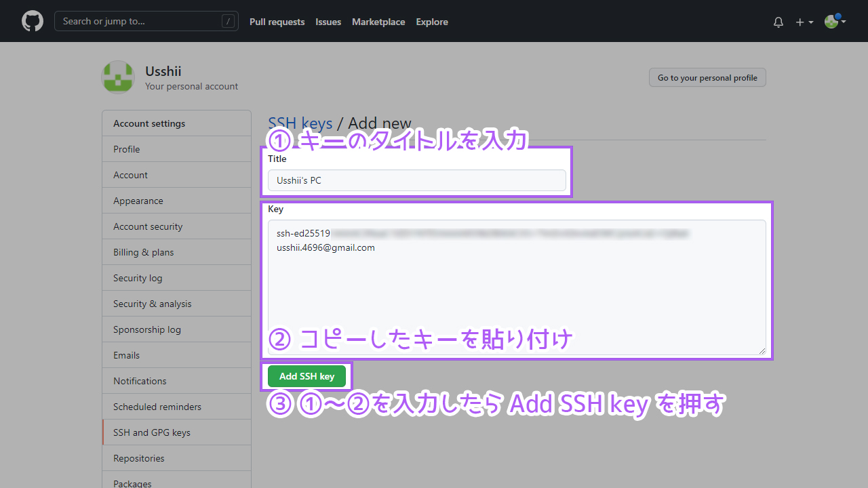Image resolution: width=868 pixels, height=488 pixels.
Task: Open Billing & plans in sidebar
Action: click(x=176, y=252)
